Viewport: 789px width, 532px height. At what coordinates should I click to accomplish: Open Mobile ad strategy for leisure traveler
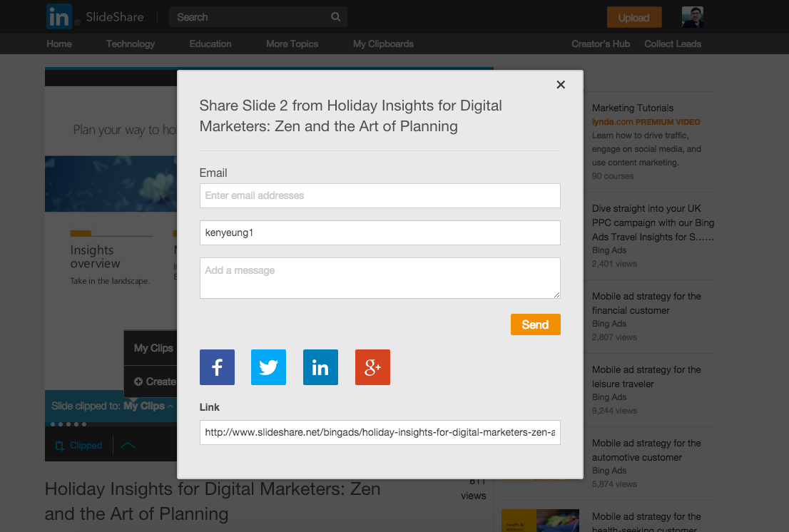point(646,377)
